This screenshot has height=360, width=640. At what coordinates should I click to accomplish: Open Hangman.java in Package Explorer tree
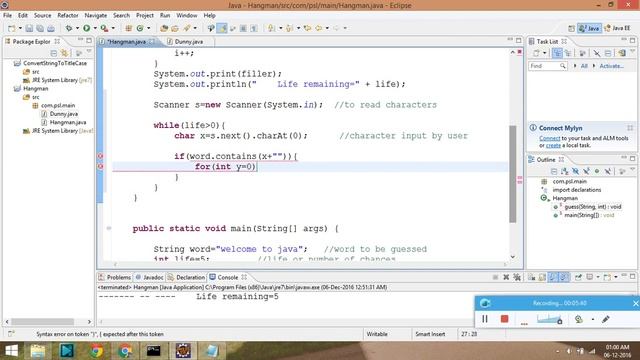(67, 122)
